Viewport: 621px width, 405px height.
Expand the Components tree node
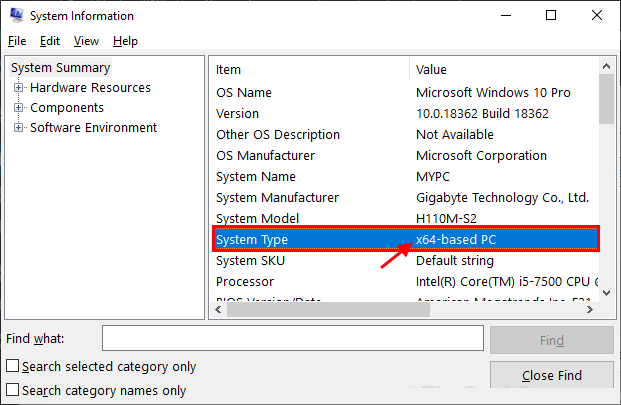[18, 108]
